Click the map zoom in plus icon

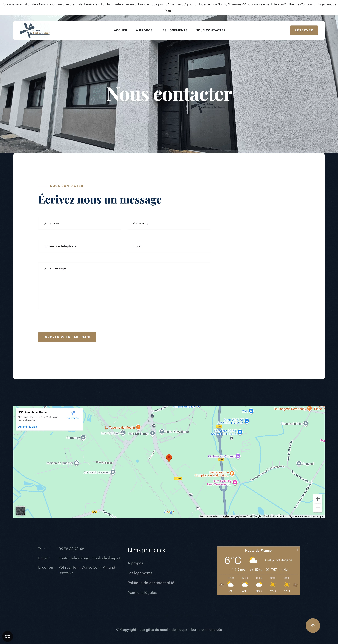click(x=318, y=499)
